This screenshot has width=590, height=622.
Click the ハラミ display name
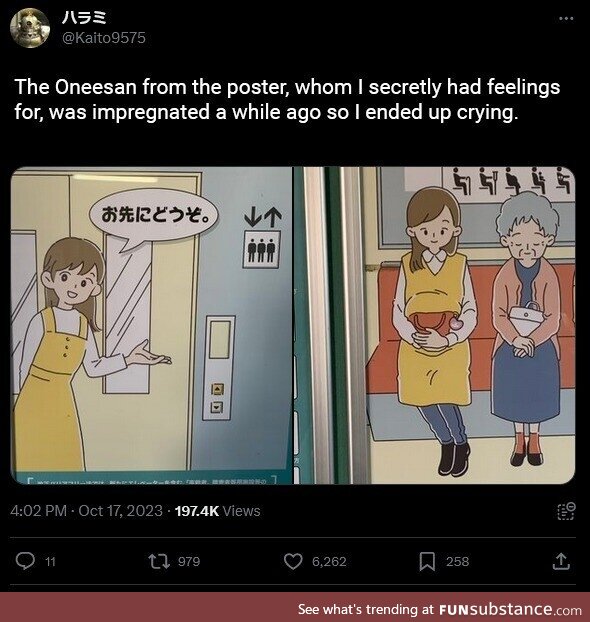click(84, 18)
